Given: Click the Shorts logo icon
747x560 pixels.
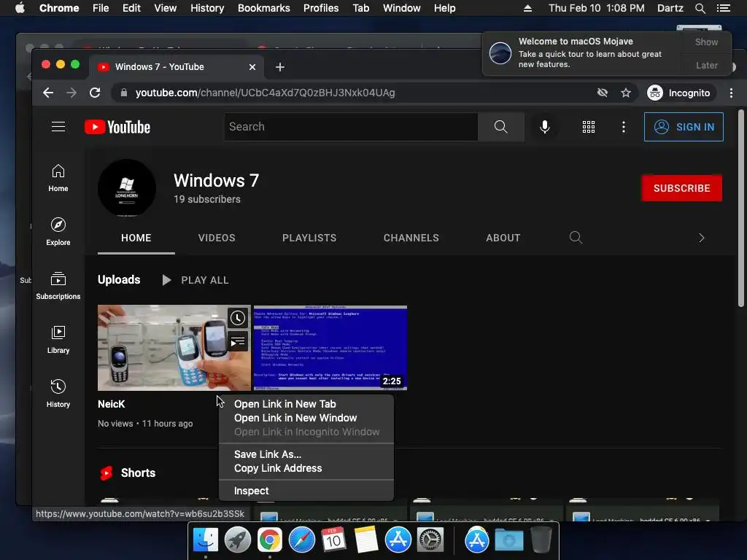Looking at the screenshot, I should (x=107, y=472).
